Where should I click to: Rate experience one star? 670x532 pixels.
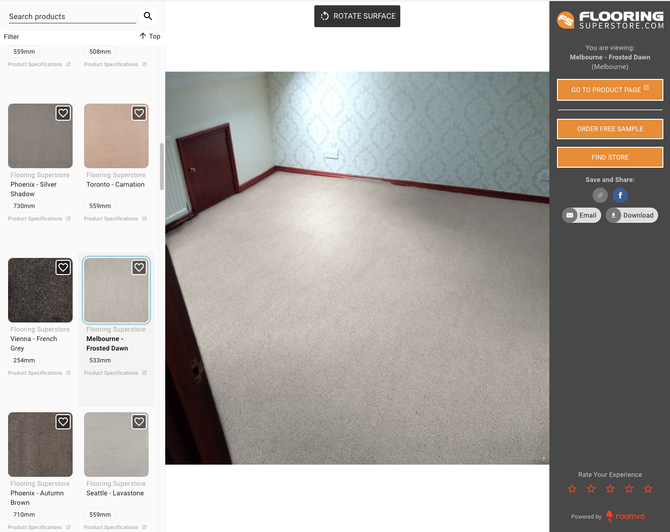pos(572,488)
